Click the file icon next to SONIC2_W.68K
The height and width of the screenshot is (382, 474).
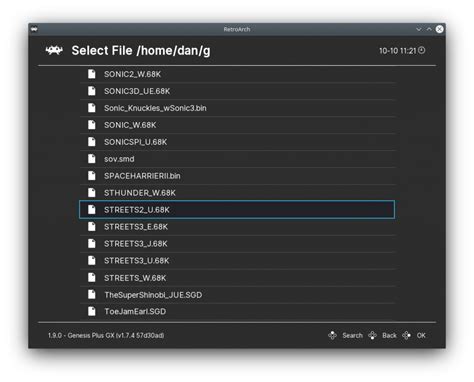tap(92, 74)
